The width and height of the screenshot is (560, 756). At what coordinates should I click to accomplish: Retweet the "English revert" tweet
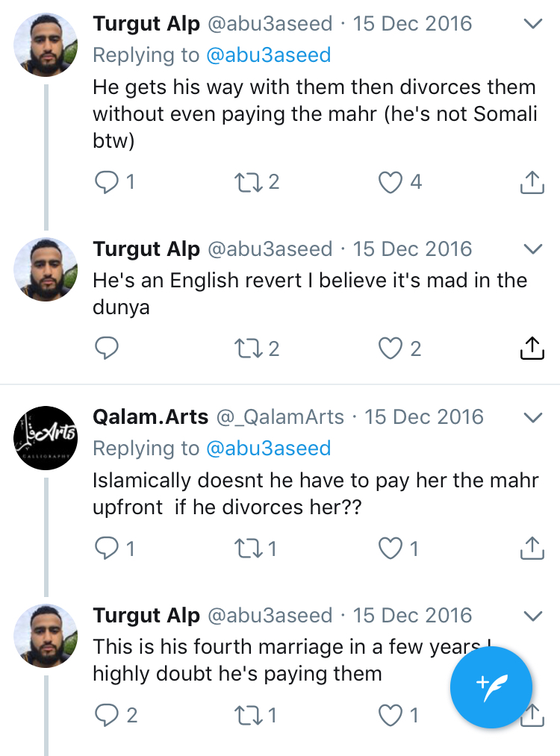[249, 348]
